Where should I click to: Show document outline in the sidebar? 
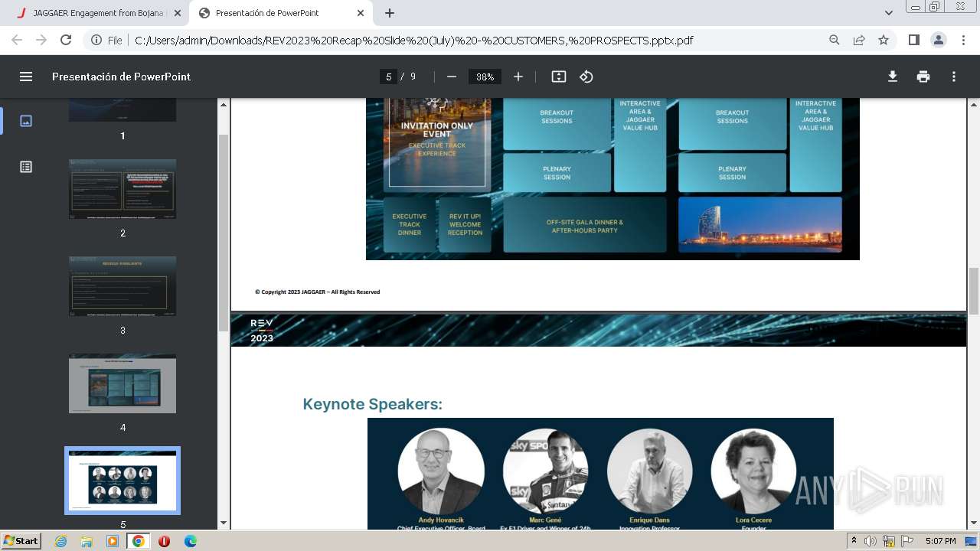pyautogui.click(x=26, y=167)
